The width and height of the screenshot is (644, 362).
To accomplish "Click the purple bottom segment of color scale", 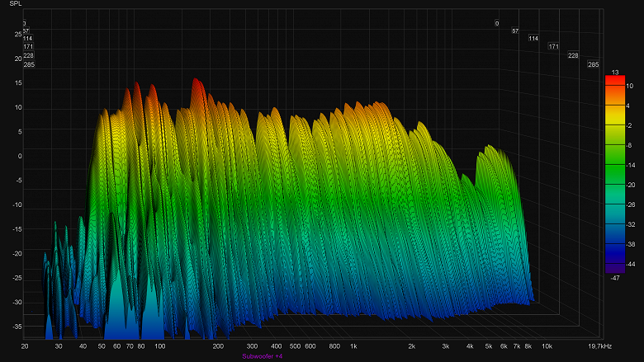I will [615, 268].
